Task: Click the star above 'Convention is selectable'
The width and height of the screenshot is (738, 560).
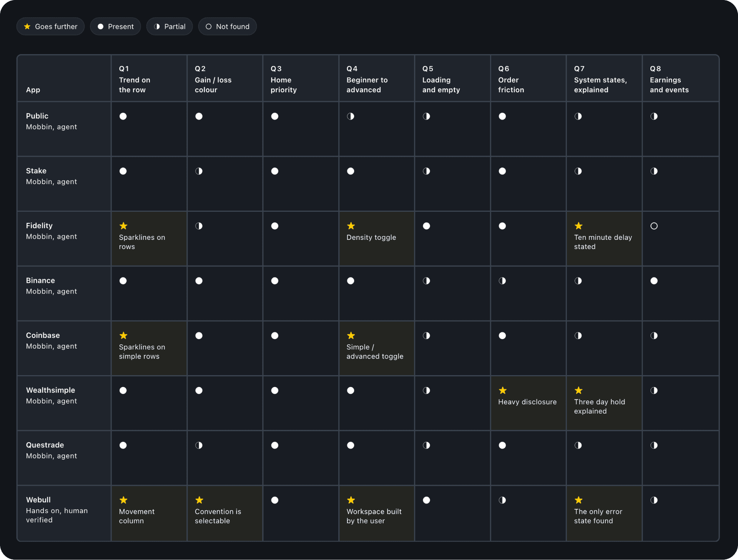Action: [x=199, y=500]
